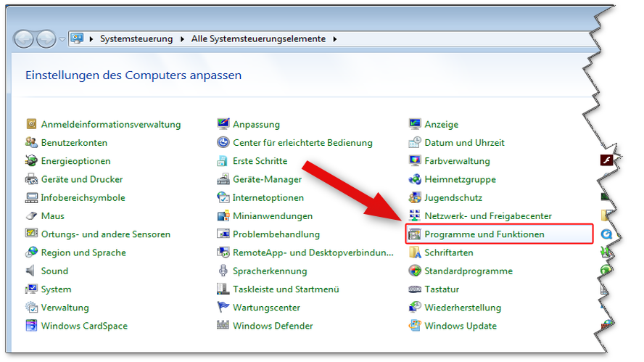Click Alle Systemsteuerungselemente breadcrumb
This screenshot has height=362, width=644.
pos(258,38)
